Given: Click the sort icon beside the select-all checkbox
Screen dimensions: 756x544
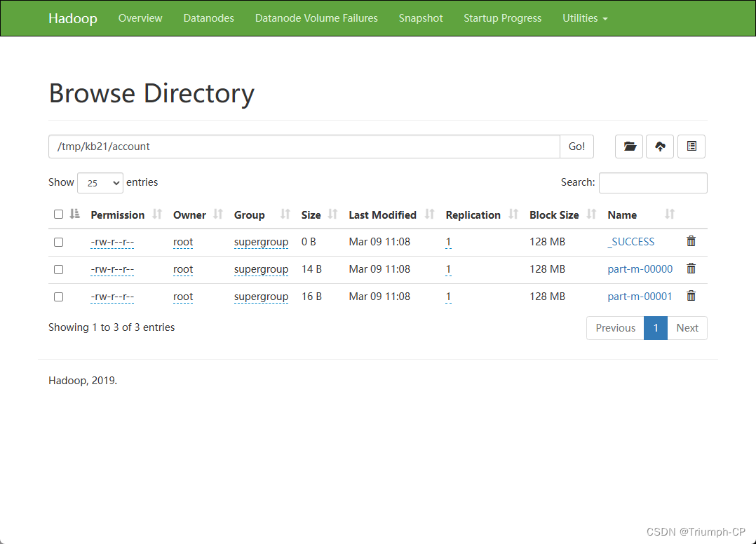Looking at the screenshot, I should click(x=75, y=214).
